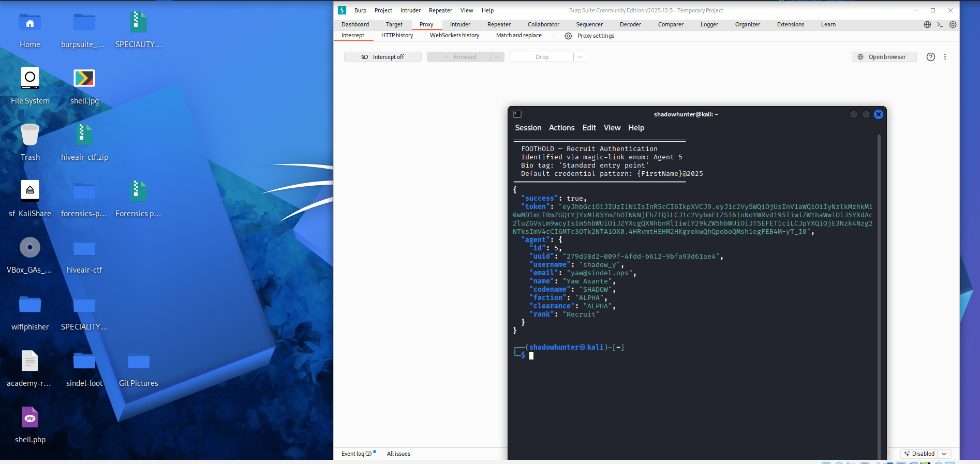This screenshot has width=980, height=464.
Task: Open the WebSockets history sub-tab
Action: click(454, 36)
